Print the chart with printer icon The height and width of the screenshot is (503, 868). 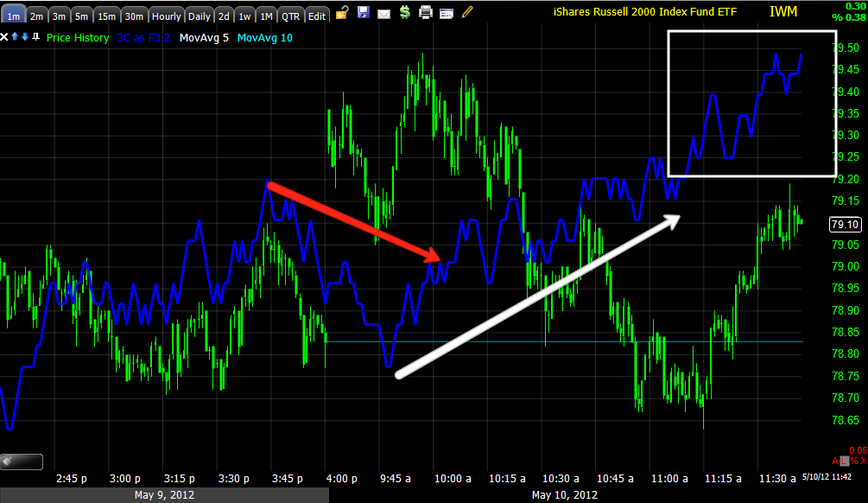(x=425, y=12)
